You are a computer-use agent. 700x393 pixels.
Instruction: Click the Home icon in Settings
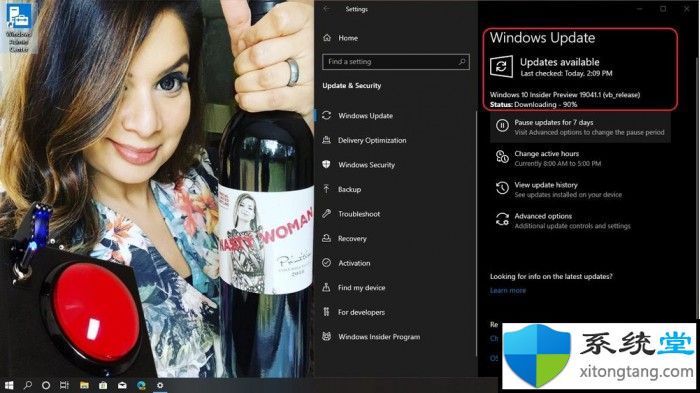pos(327,38)
